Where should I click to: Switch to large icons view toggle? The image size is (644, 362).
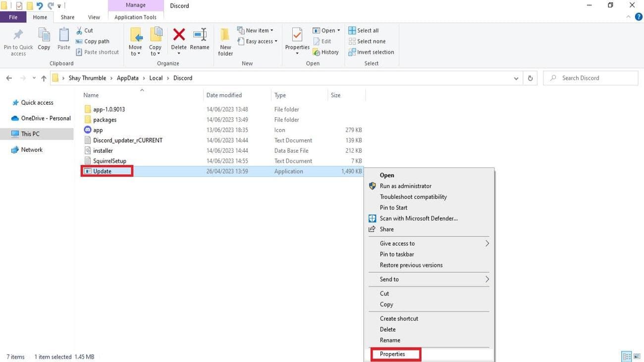(x=637, y=357)
